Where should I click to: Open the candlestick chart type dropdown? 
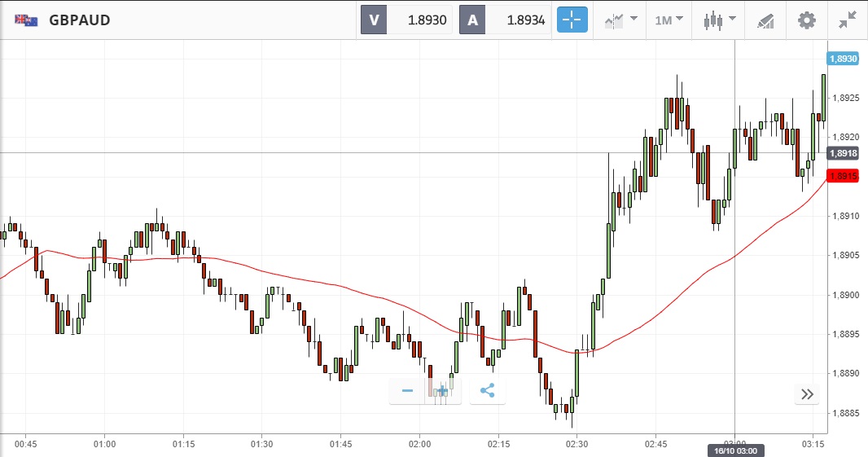point(719,20)
